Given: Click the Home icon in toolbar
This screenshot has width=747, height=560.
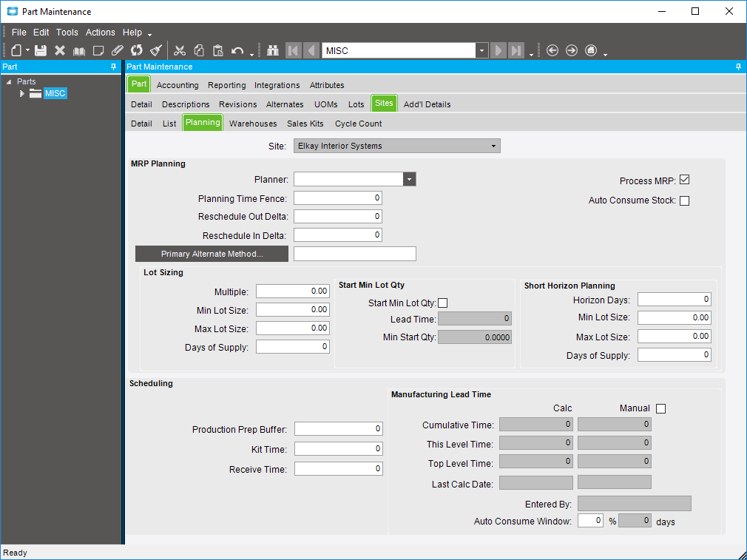Looking at the screenshot, I should click(x=591, y=50).
